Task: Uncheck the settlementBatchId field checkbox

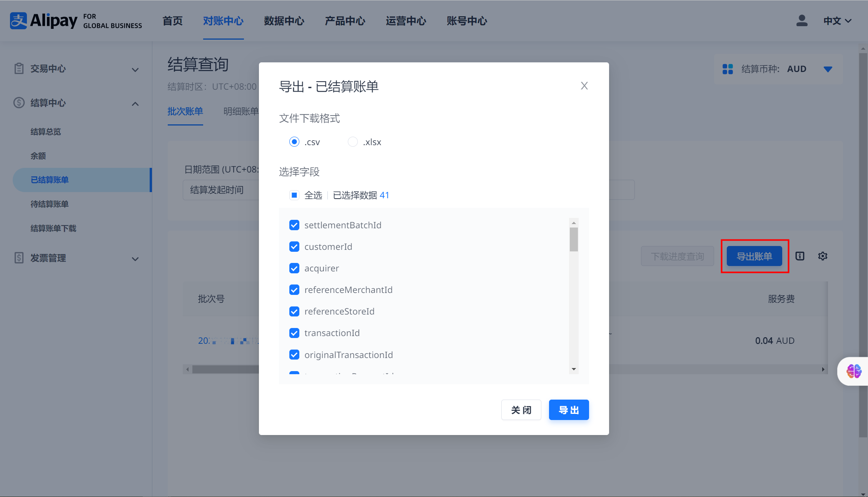Action: (294, 225)
